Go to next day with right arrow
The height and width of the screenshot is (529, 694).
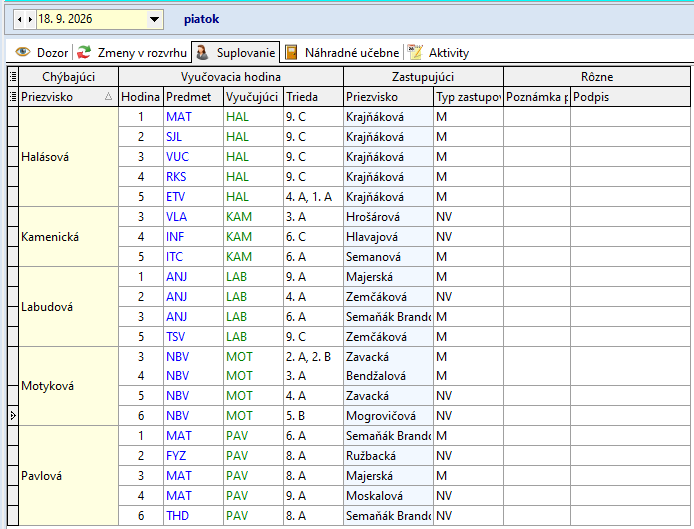pyautogui.click(x=30, y=19)
